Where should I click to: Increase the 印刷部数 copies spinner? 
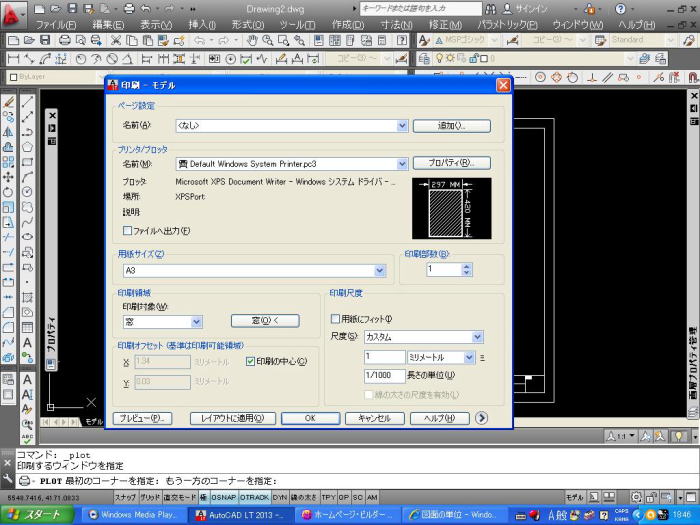[467, 267]
